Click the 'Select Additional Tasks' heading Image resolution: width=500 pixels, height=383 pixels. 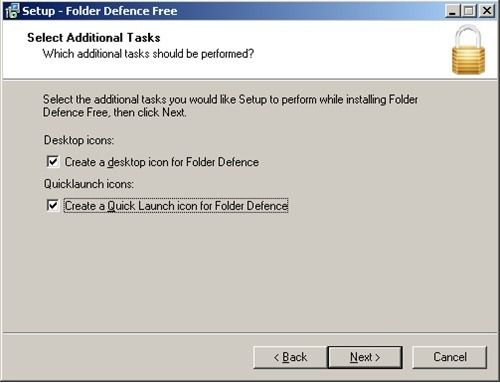(94, 38)
